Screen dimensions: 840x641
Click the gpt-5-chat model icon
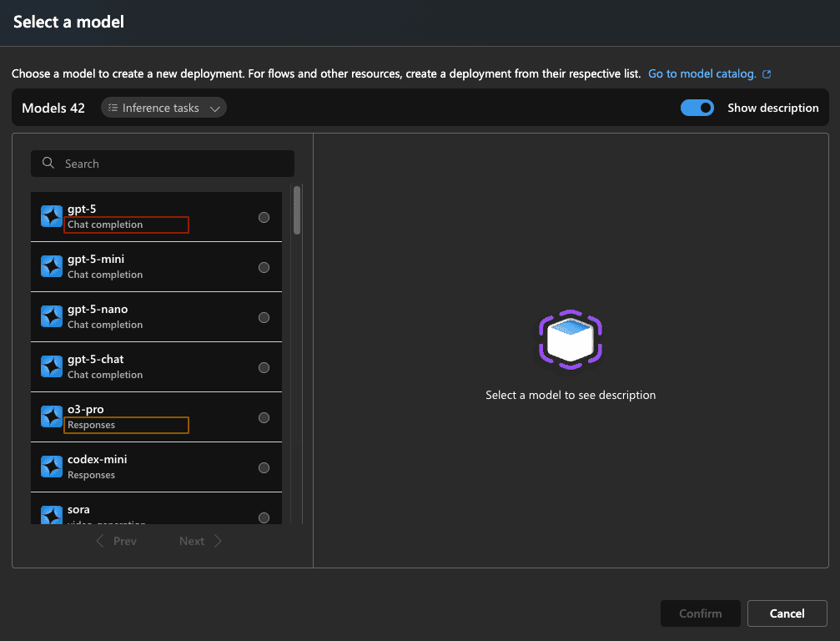pos(52,366)
